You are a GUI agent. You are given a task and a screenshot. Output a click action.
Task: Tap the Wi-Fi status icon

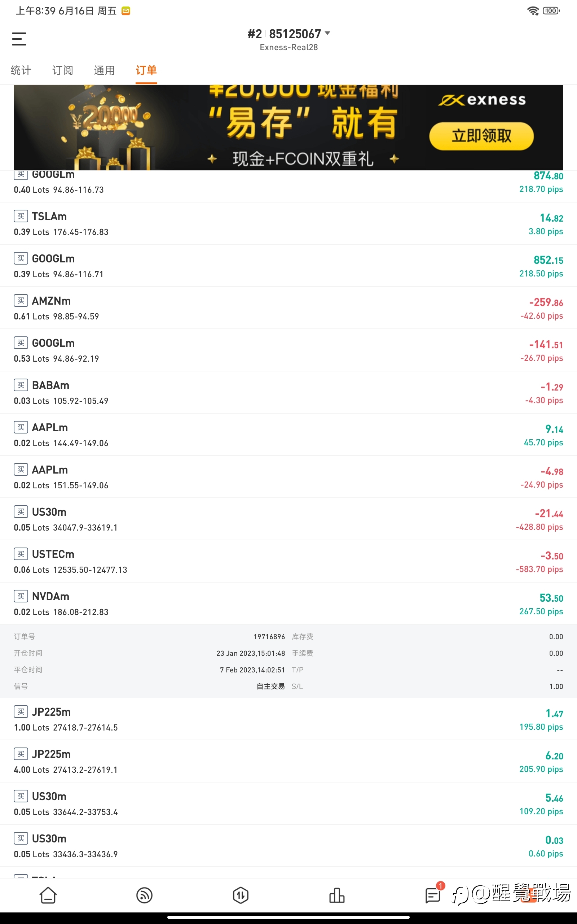(x=533, y=11)
